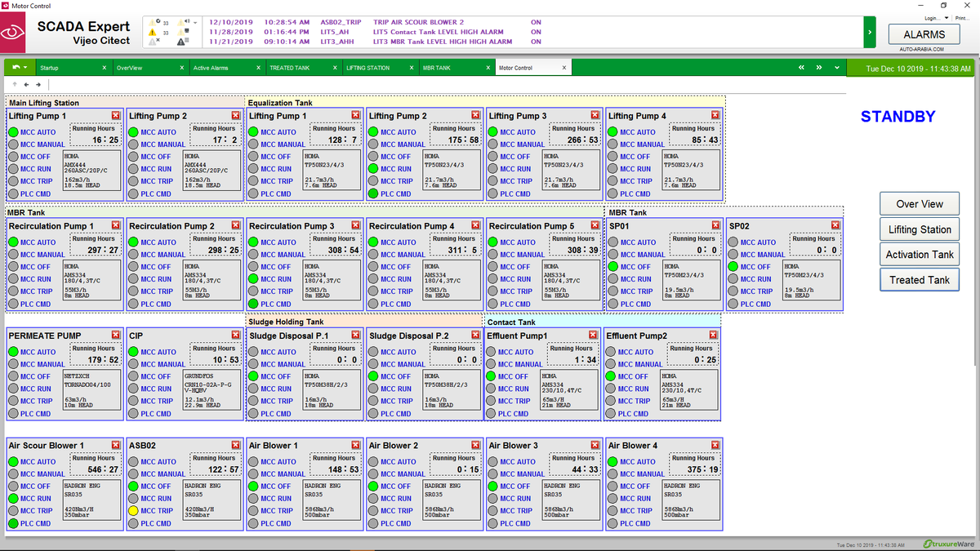
Task: Click the Activation Tank button
Action: (x=920, y=255)
